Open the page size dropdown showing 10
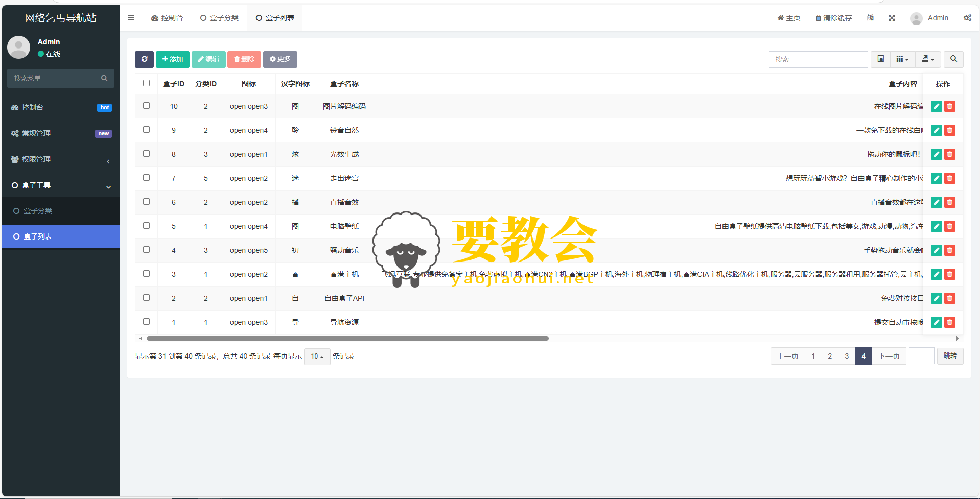The height and width of the screenshot is (499, 980). [317, 357]
